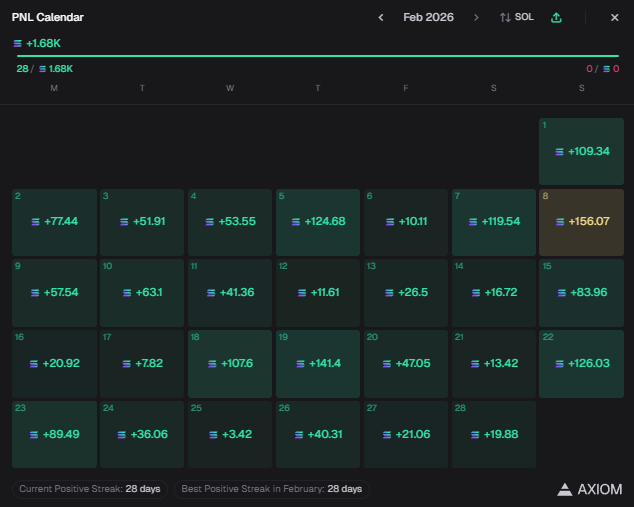Close the PNL Calendar dialog
Viewport: 634px width, 507px height.
(614, 17)
